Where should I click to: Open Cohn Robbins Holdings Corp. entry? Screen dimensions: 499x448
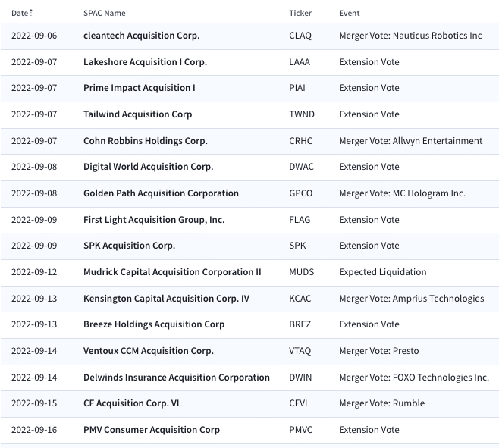click(x=146, y=141)
